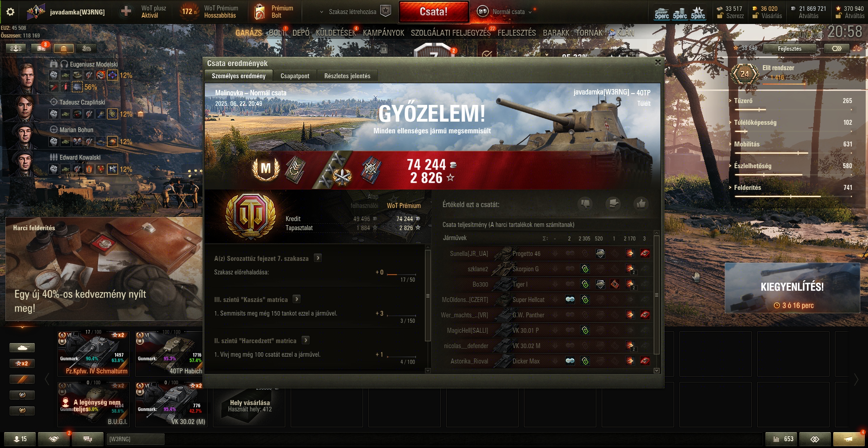
Task: Open the Részletes jelentés tab
Action: pos(347,76)
